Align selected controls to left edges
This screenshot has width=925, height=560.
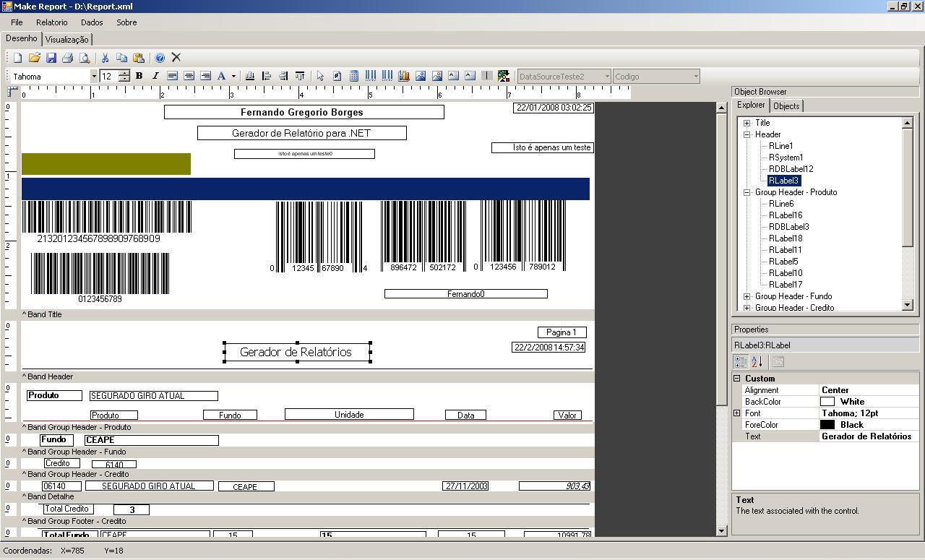(x=267, y=76)
